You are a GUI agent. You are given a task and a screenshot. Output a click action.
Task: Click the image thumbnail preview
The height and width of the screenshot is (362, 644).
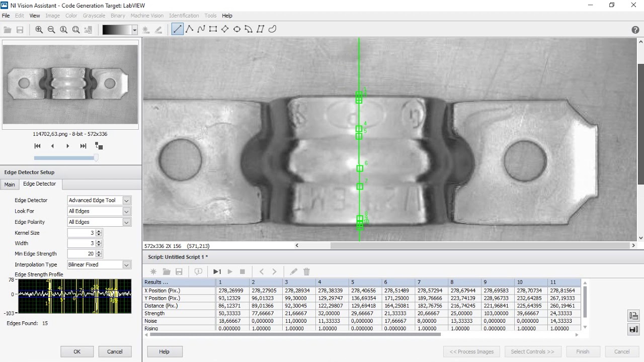click(x=70, y=84)
